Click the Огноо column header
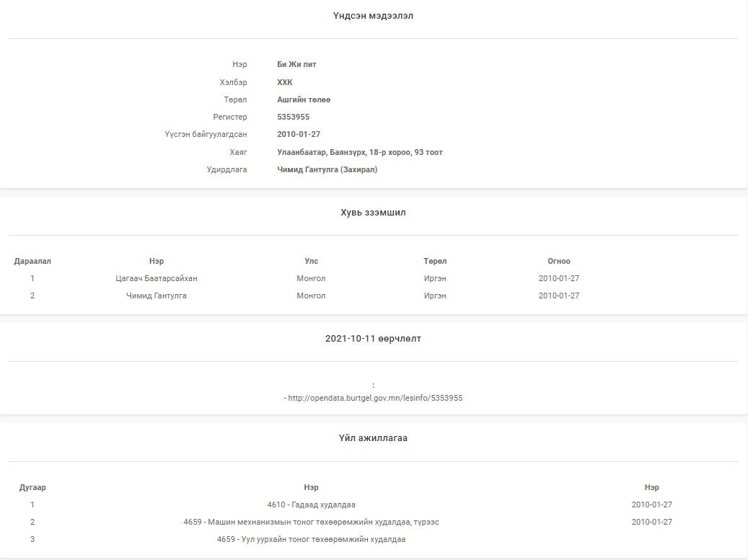 tap(558, 261)
